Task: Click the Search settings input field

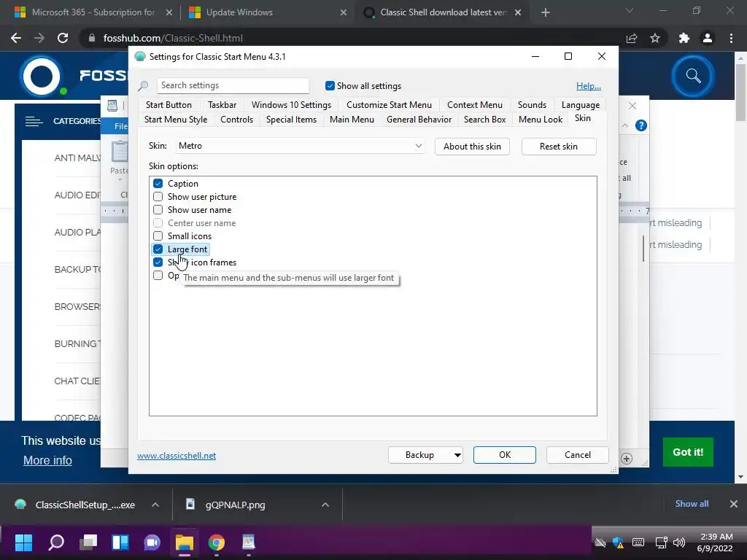Action: point(233,86)
